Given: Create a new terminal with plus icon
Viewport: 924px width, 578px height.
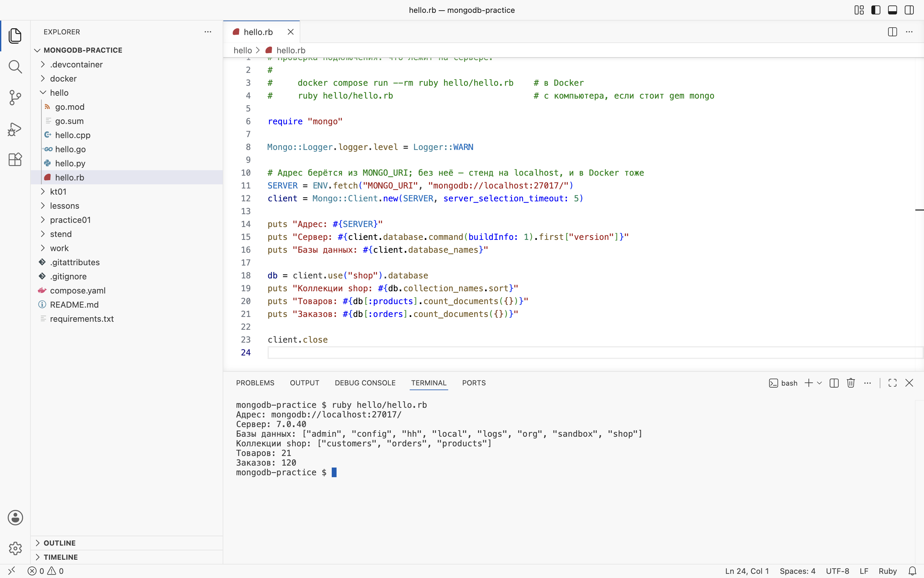Looking at the screenshot, I should tap(808, 383).
